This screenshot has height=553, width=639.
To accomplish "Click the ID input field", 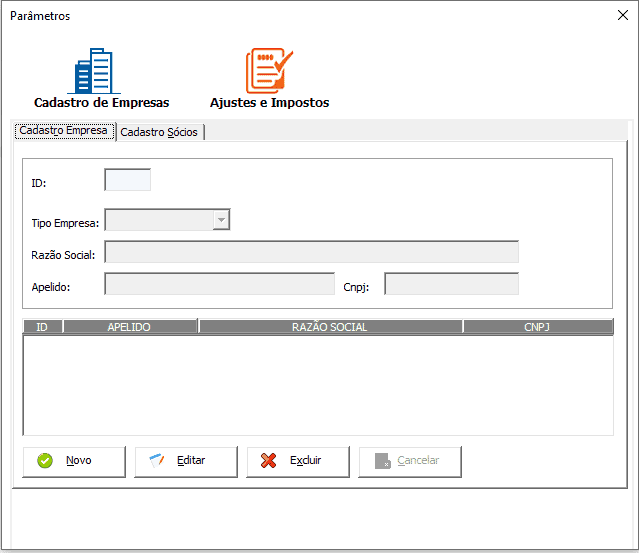I will click(x=128, y=180).
